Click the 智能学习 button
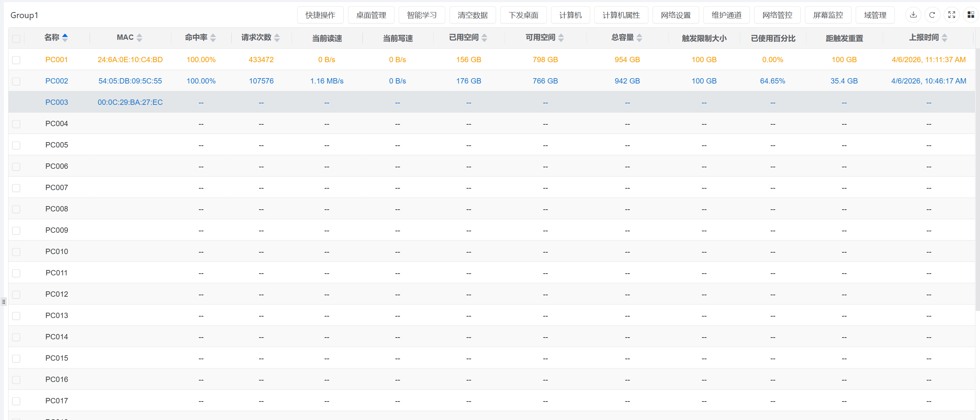This screenshot has height=420, width=980. [421, 15]
